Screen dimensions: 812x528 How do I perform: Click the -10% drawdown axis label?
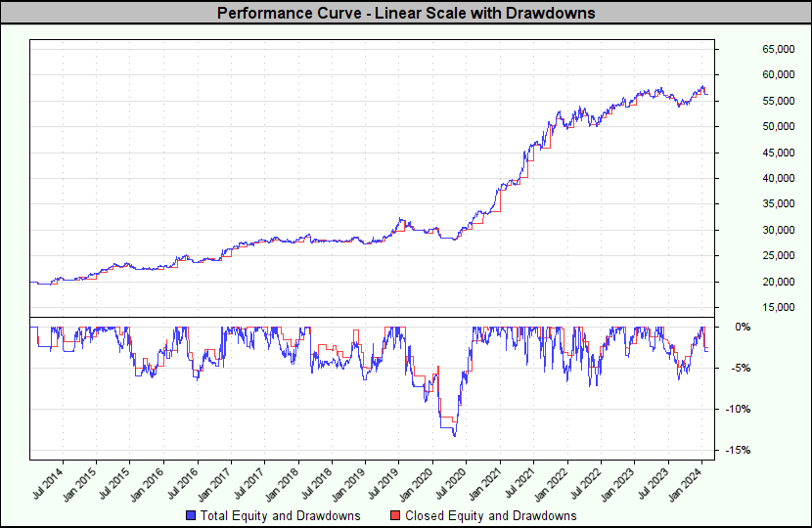(x=738, y=409)
